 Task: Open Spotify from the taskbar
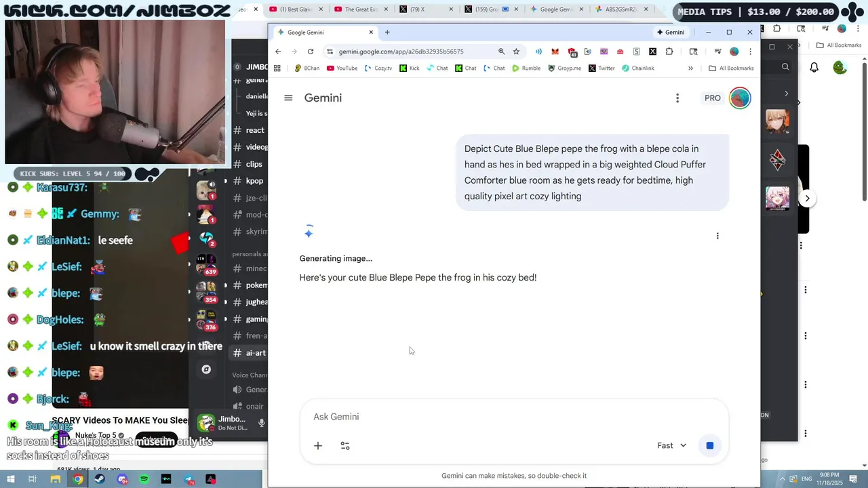point(144,479)
